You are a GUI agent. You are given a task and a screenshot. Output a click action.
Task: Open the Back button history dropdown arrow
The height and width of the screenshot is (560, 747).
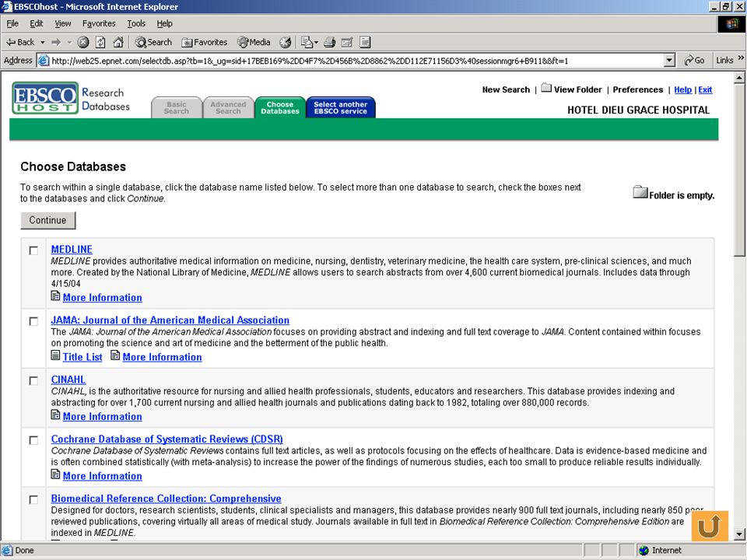pos(42,42)
